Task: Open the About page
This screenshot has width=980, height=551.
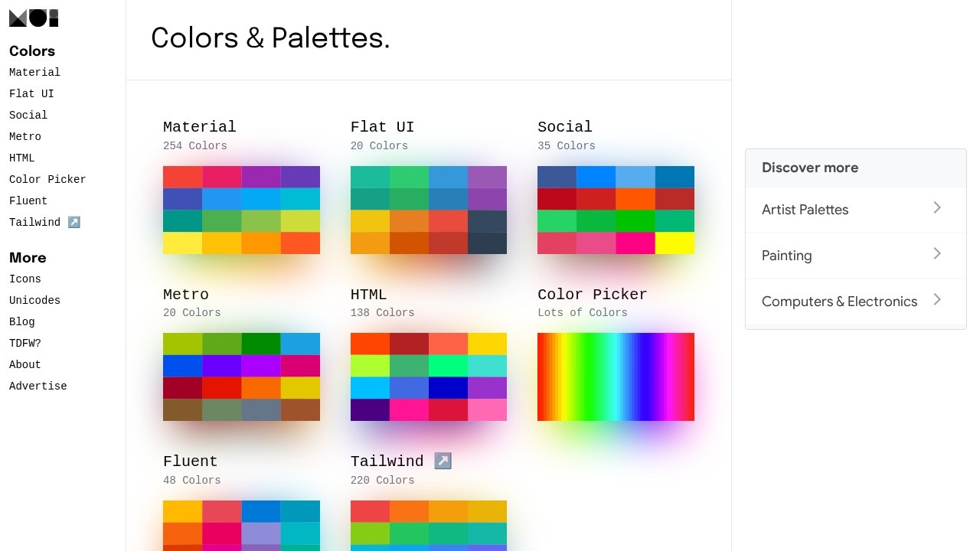Action: pyautogui.click(x=24, y=364)
